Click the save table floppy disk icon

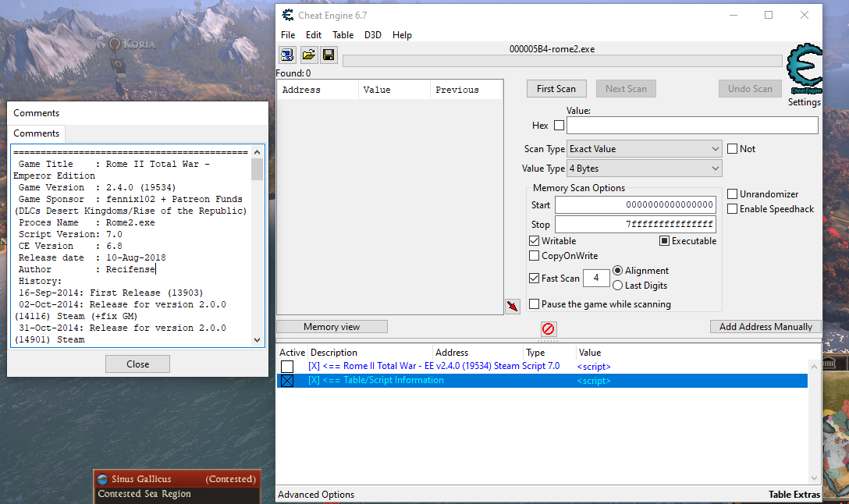[329, 55]
